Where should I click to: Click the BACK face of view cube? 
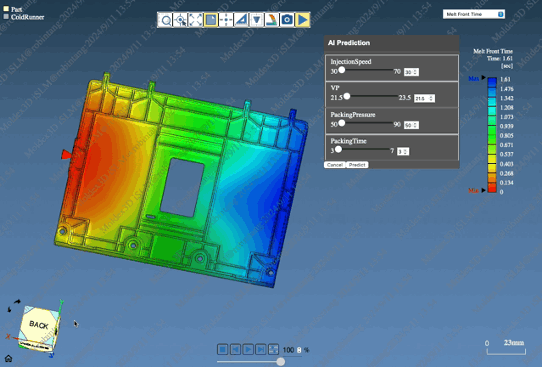coord(38,325)
